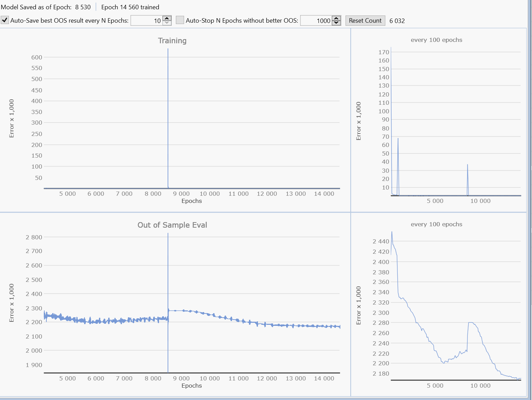
Task: Focus the Auto-Save epochs field showing 10
Action: coord(147,21)
